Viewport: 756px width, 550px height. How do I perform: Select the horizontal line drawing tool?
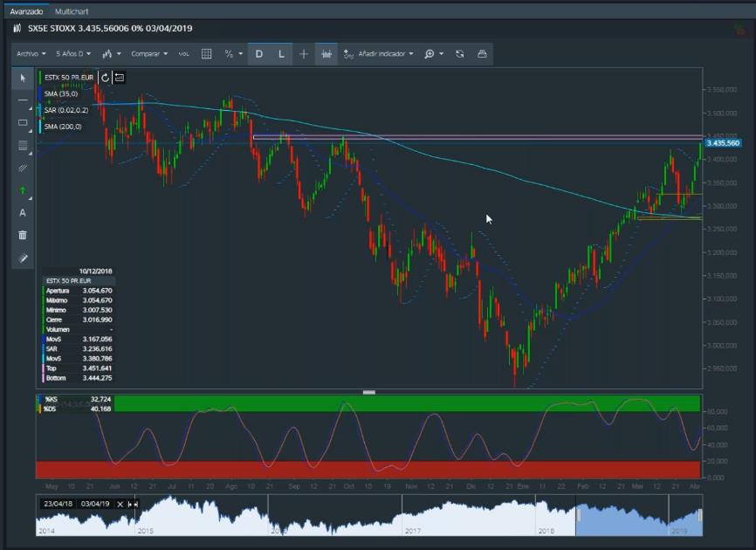(x=23, y=100)
